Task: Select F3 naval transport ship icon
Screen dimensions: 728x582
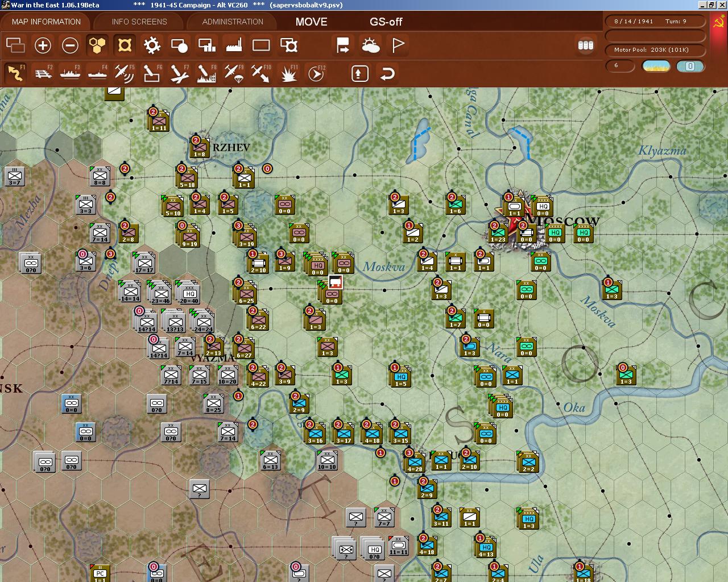Action: (x=70, y=73)
